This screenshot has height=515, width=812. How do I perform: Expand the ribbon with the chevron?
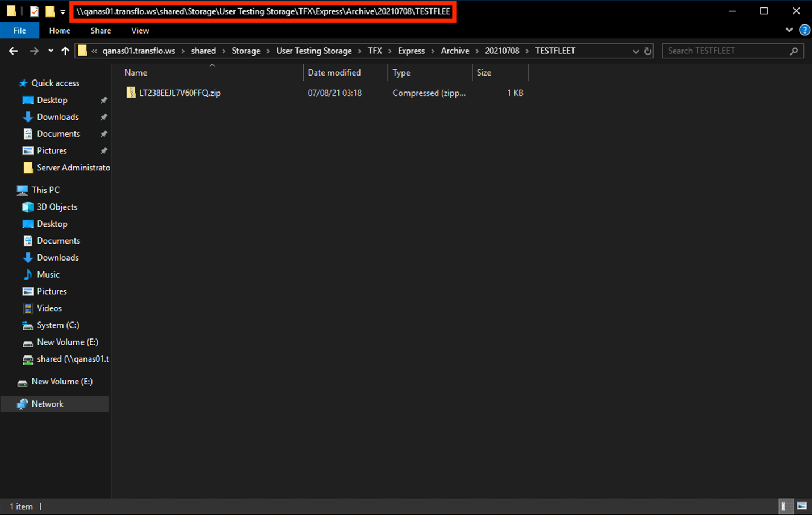click(789, 30)
